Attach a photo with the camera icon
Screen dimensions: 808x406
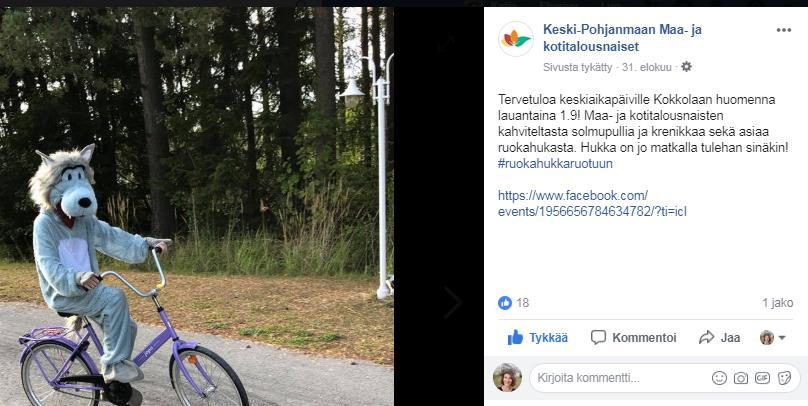pos(740,378)
